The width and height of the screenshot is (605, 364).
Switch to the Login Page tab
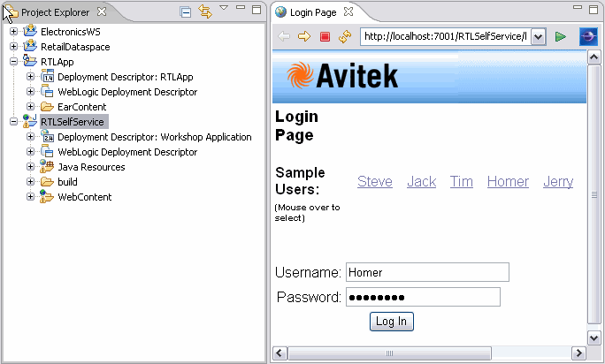313,12
